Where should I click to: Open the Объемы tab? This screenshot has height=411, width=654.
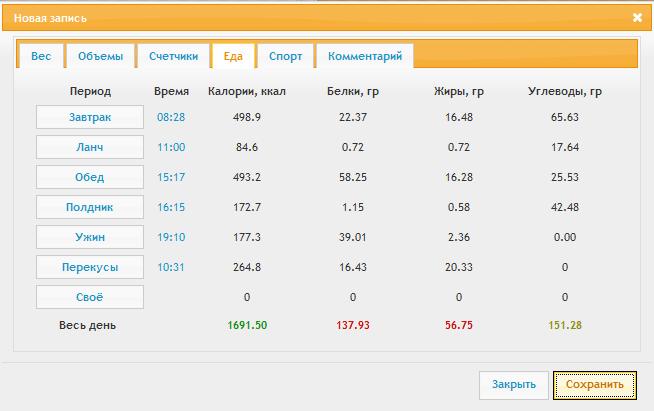point(101,56)
